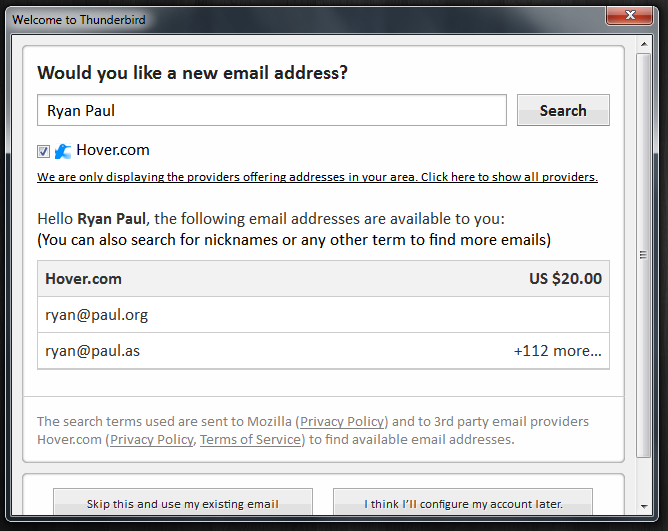Click Skip this and use my existing email
This screenshot has width=668, height=531.
[183, 503]
